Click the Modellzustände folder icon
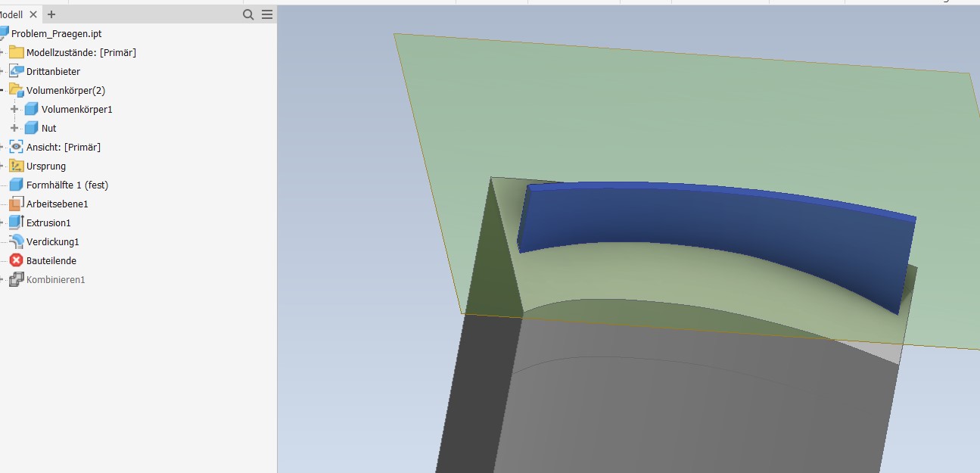The width and height of the screenshot is (980, 473). coord(17,52)
